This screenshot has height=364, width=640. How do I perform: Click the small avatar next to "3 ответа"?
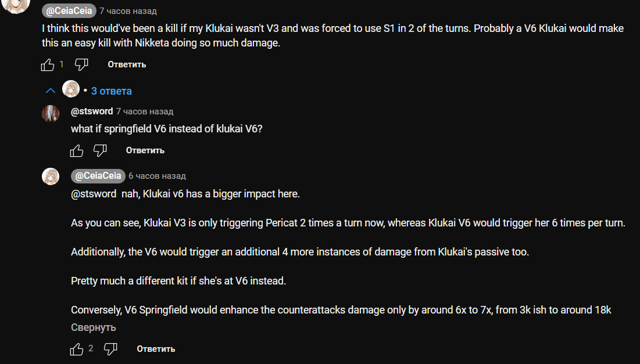(70, 88)
